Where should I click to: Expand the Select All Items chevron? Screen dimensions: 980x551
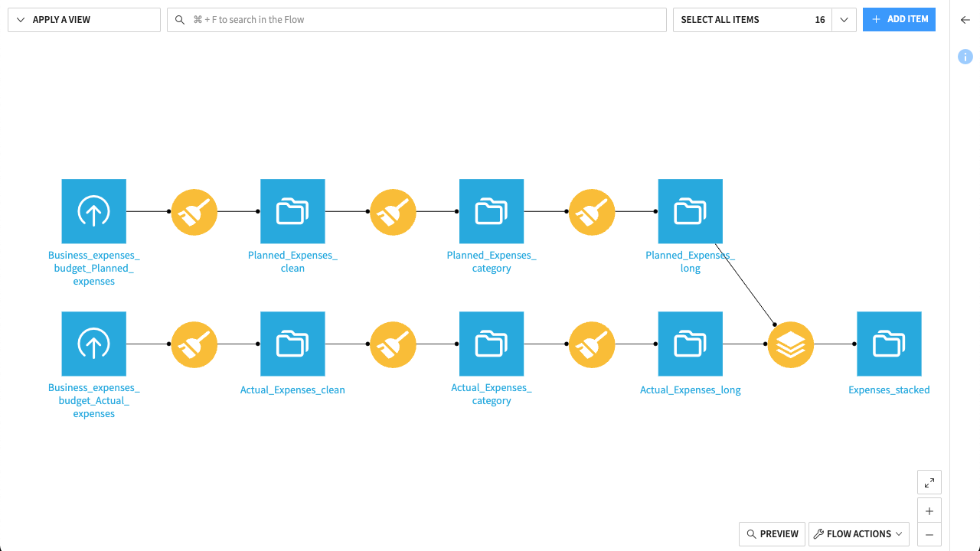pyautogui.click(x=843, y=19)
